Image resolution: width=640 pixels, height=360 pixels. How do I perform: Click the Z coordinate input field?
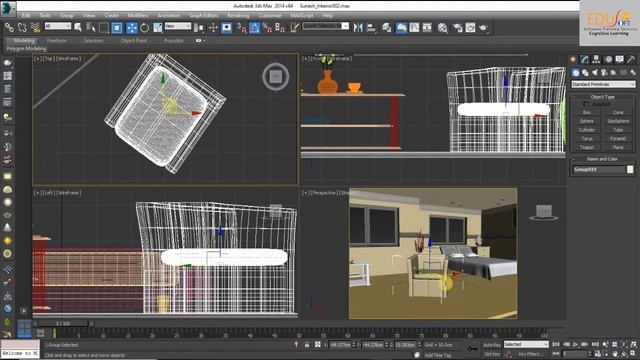(405, 345)
